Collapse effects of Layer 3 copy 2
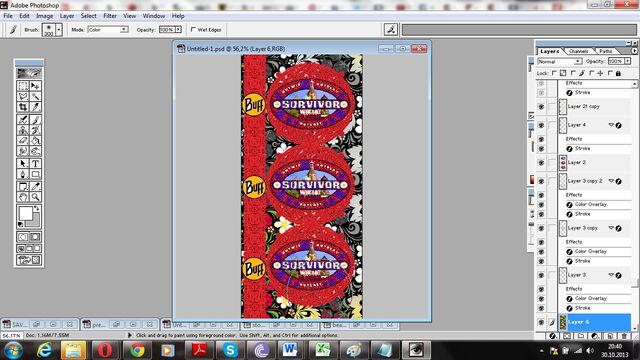The image size is (640, 360). click(611, 181)
